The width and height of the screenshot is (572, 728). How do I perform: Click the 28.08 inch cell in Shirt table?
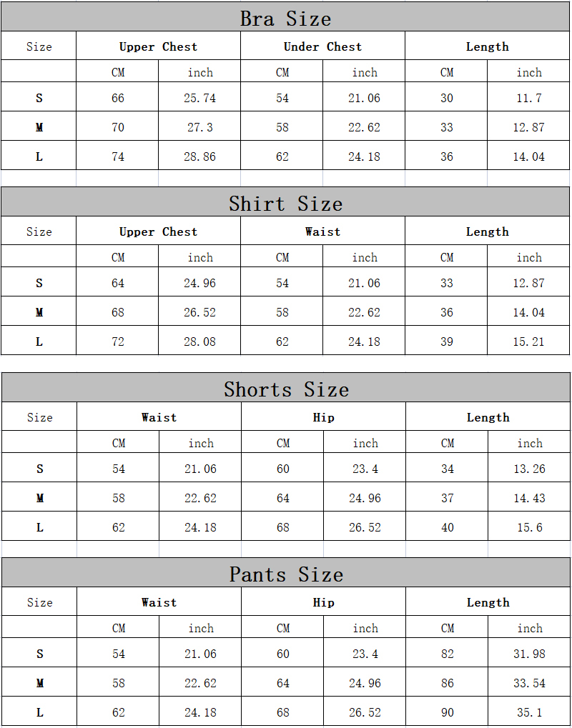(199, 340)
